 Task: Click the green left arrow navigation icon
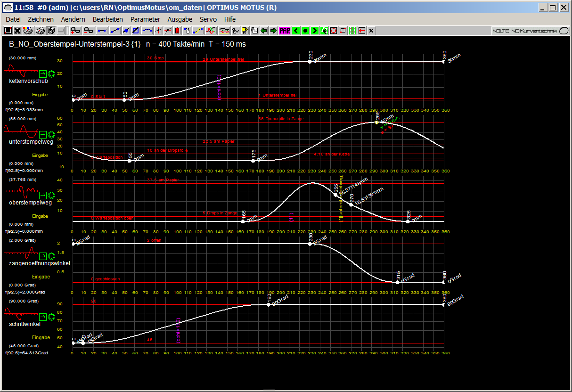pos(264,31)
